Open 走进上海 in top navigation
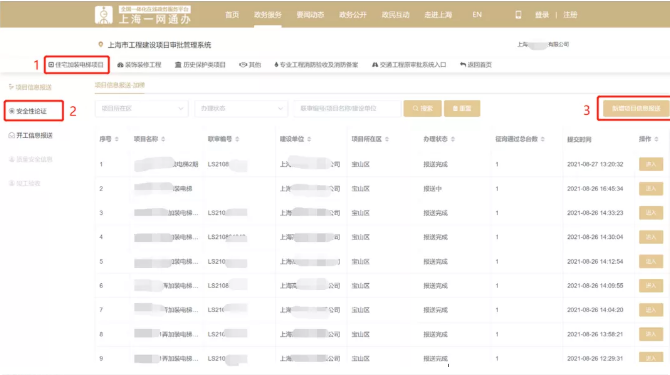The image size is (670, 375). pyautogui.click(x=438, y=15)
